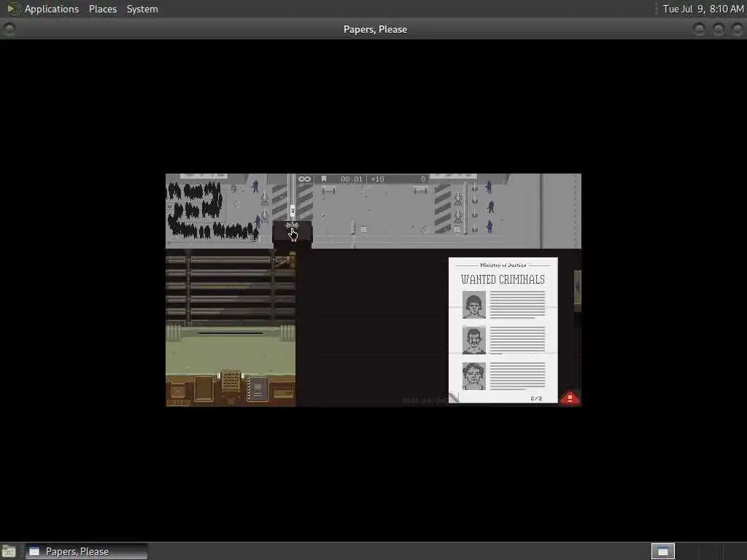Select Papers, Please taskbar entry

[x=86, y=551]
